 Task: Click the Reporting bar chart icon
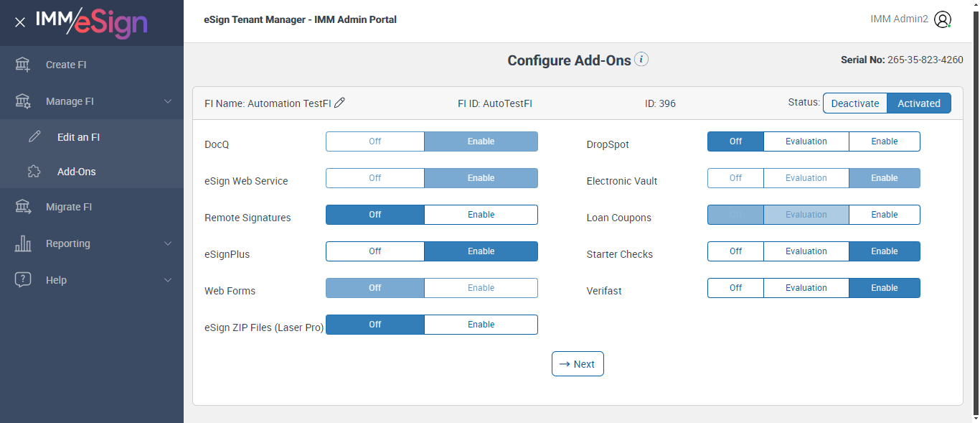[23, 243]
